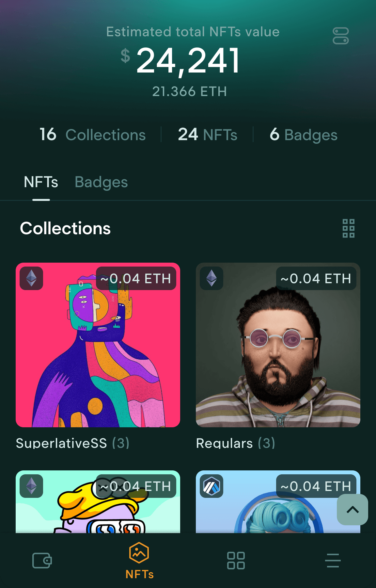
Task: Open the 16 Collections stat
Action: tap(93, 135)
